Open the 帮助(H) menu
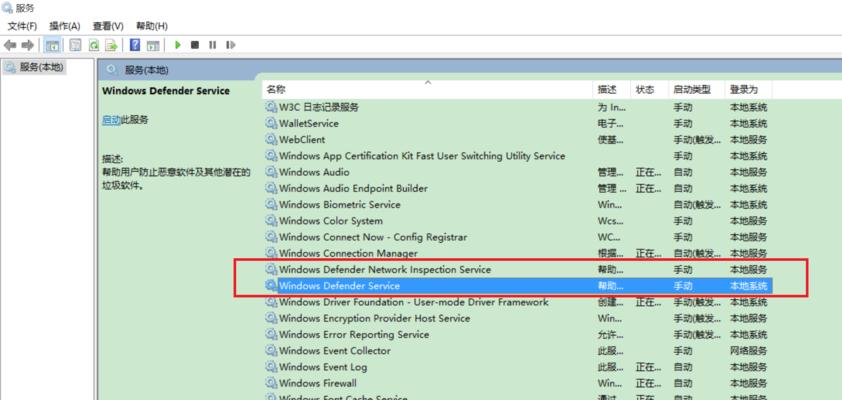This screenshot has height=400, width=842. pyautogui.click(x=151, y=26)
